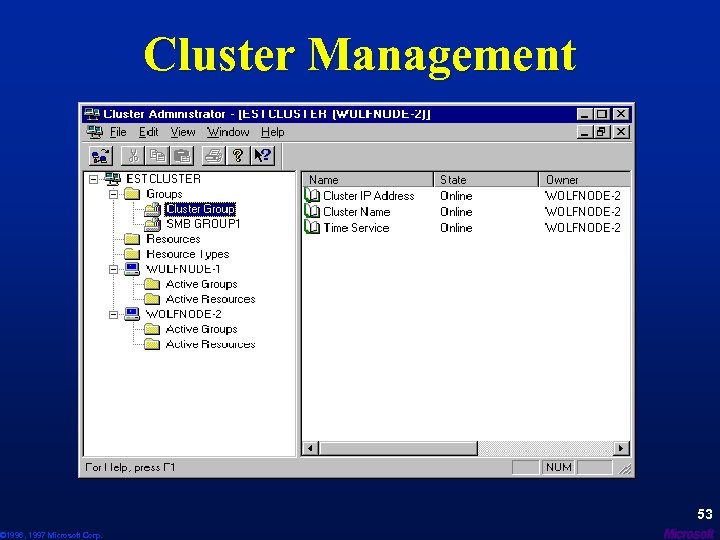The image size is (720, 540).
Task: Click the Copy toolbar icon
Action: click(158, 156)
